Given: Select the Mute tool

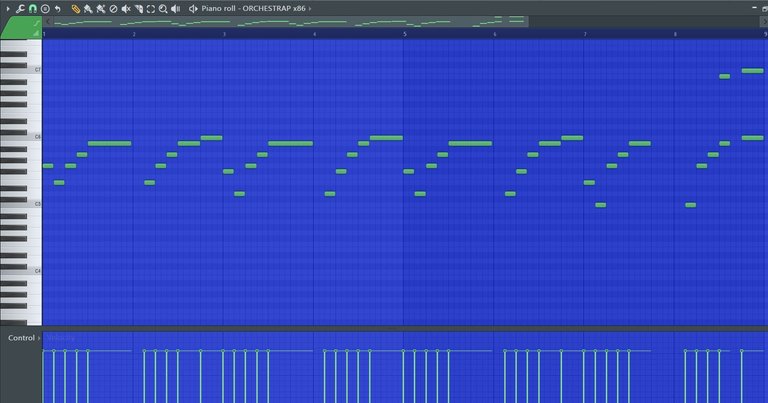Looking at the screenshot, I should 126,8.
